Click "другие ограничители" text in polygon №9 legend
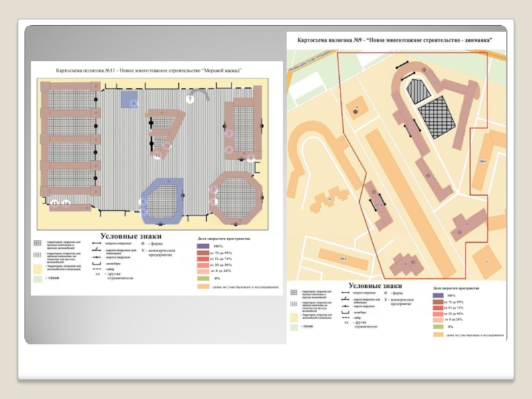Image resolution: width=532 pixels, height=399 pixels. point(366,325)
